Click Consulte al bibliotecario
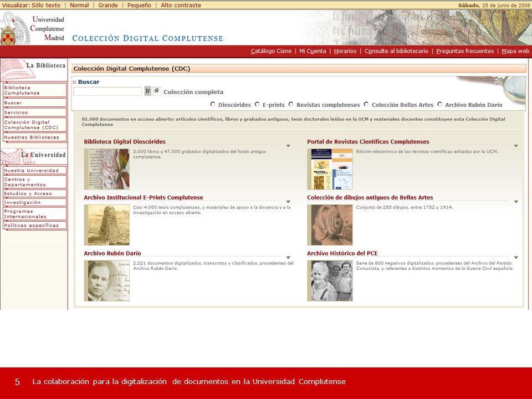This screenshot has width=532, height=399. coord(396,51)
